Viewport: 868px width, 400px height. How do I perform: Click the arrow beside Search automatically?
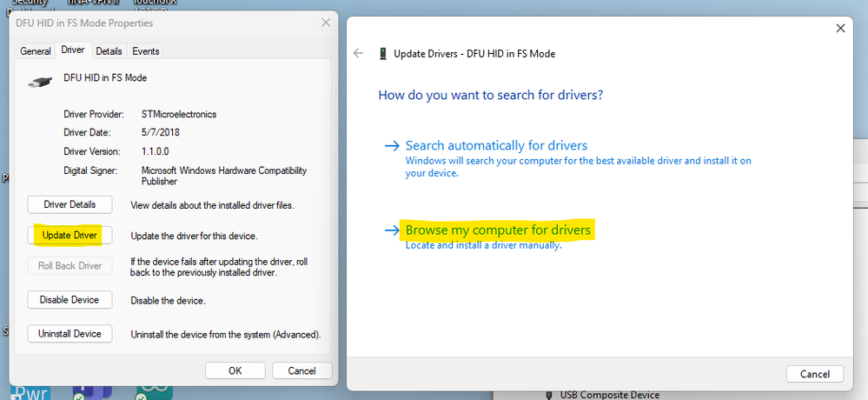point(392,146)
